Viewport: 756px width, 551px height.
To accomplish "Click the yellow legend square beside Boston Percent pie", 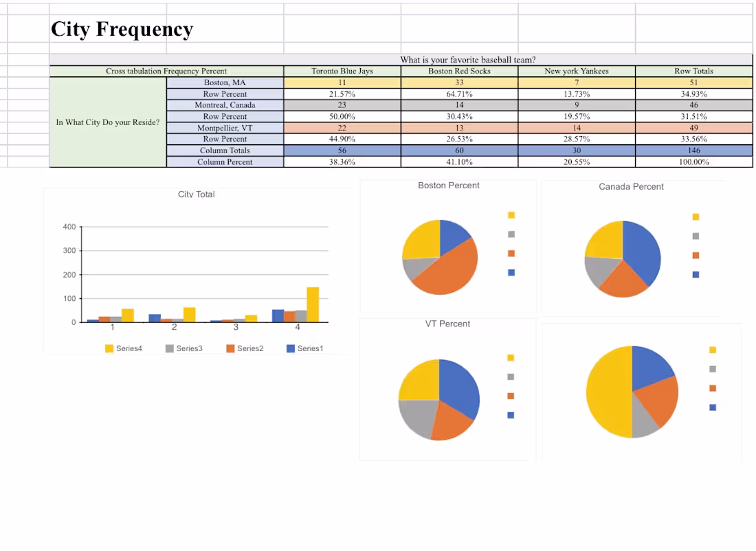I will [x=511, y=214].
